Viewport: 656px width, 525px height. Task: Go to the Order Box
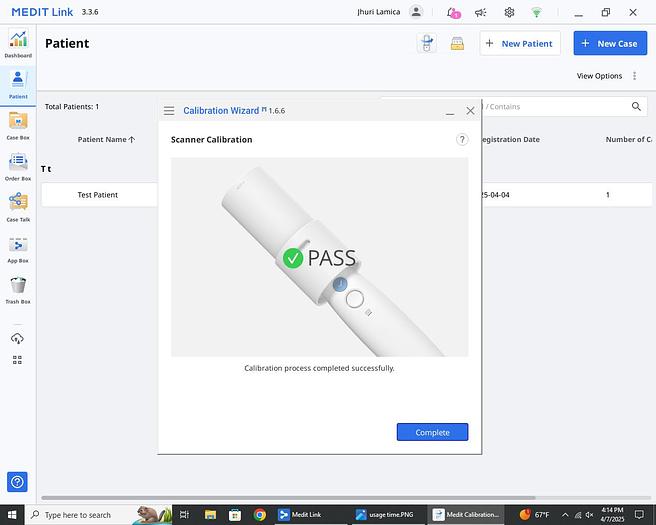[18, 166]
